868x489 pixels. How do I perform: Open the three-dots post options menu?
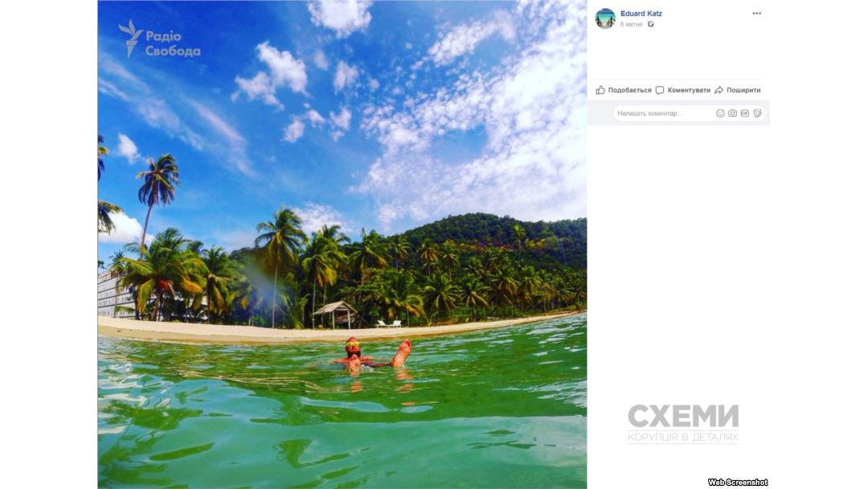pos(757,14)
